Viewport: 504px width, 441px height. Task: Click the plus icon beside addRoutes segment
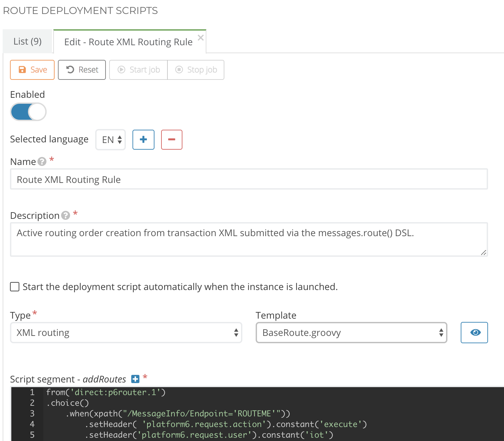coord(135,379)
